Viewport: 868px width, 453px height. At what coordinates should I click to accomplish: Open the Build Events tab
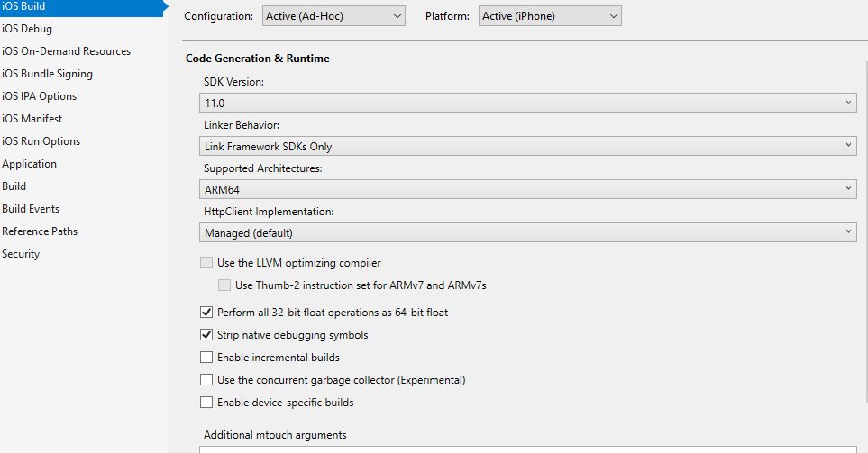coord(31,209)
